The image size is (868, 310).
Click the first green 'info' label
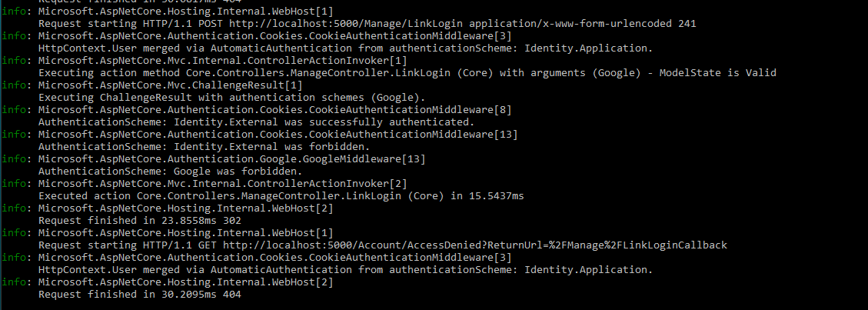tap(13, 11)
